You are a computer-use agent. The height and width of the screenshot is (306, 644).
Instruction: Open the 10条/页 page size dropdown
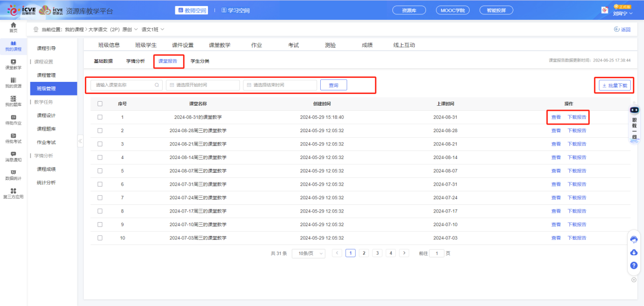[x=308, y=253]
